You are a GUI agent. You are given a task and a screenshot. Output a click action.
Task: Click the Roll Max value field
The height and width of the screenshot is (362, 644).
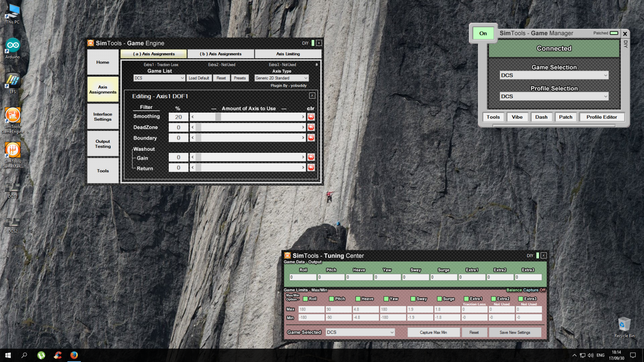311,309
